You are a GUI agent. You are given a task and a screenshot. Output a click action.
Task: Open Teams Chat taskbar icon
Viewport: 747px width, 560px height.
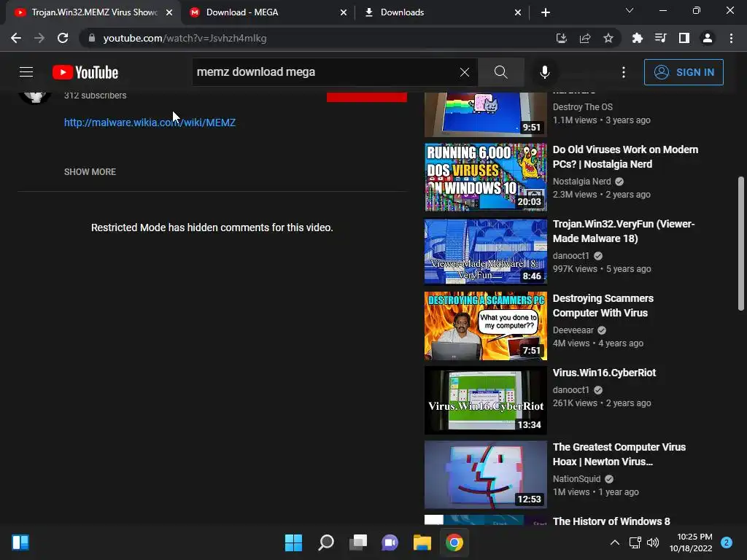tap(390, 542)
